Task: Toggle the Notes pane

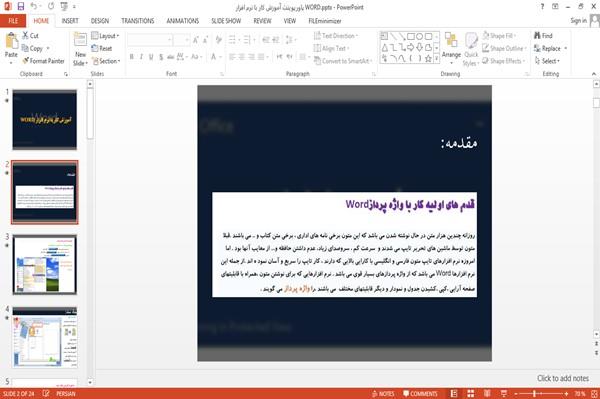Action: [383, 394]
